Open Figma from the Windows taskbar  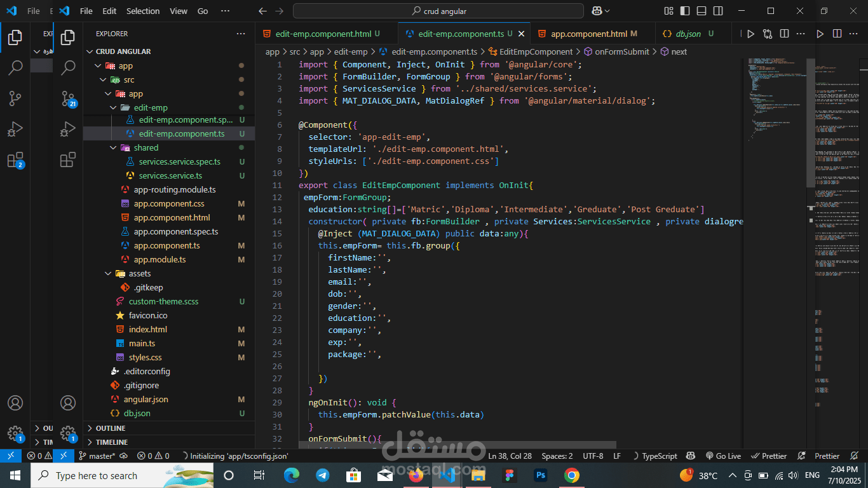pos(509,475)
